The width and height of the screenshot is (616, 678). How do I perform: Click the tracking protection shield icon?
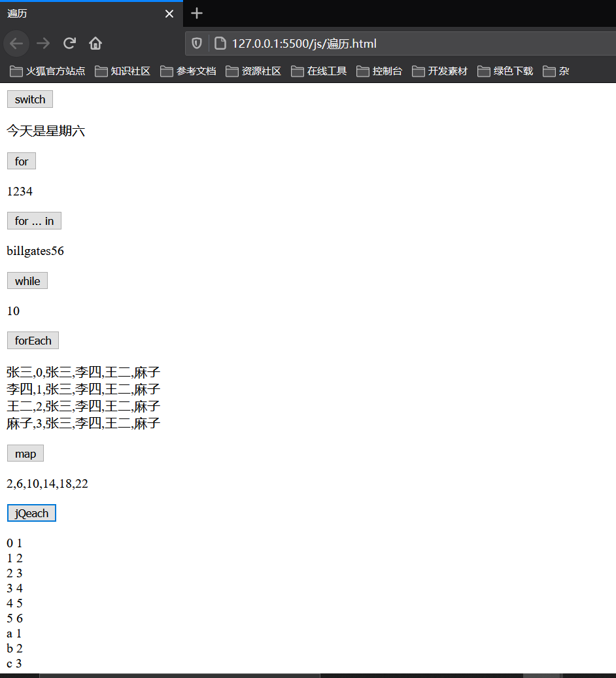click(197, 43)
